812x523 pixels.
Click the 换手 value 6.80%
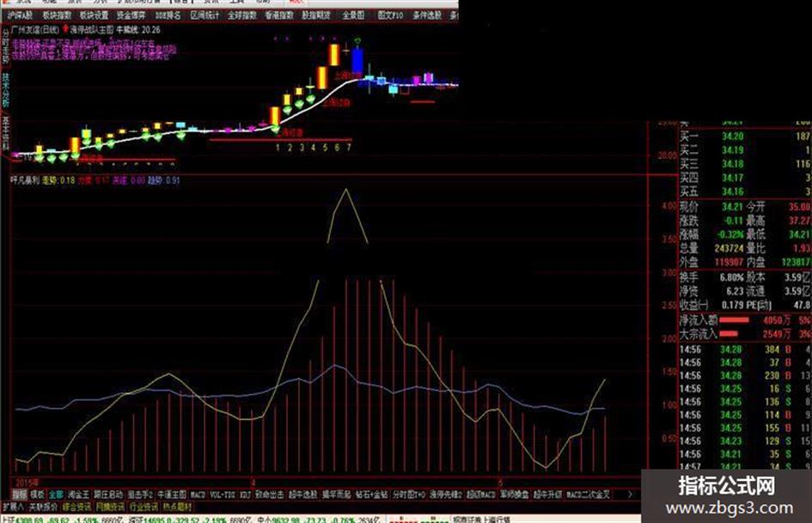coord(732,277)
